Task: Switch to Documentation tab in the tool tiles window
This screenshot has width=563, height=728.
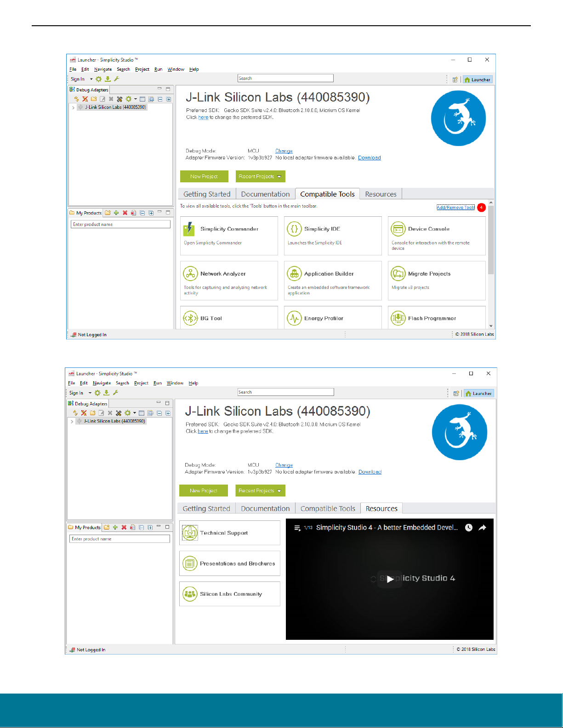Action: click(265, 194)
